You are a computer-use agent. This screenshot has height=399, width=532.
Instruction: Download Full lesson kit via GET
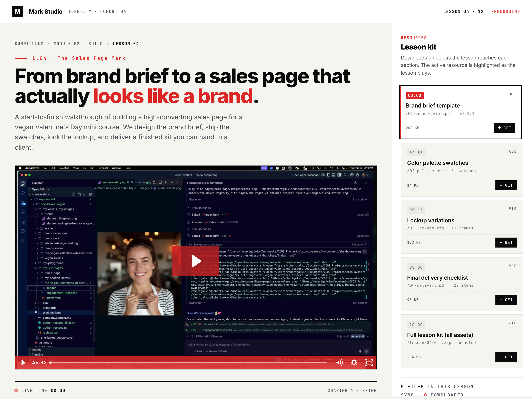click(506, 357)
